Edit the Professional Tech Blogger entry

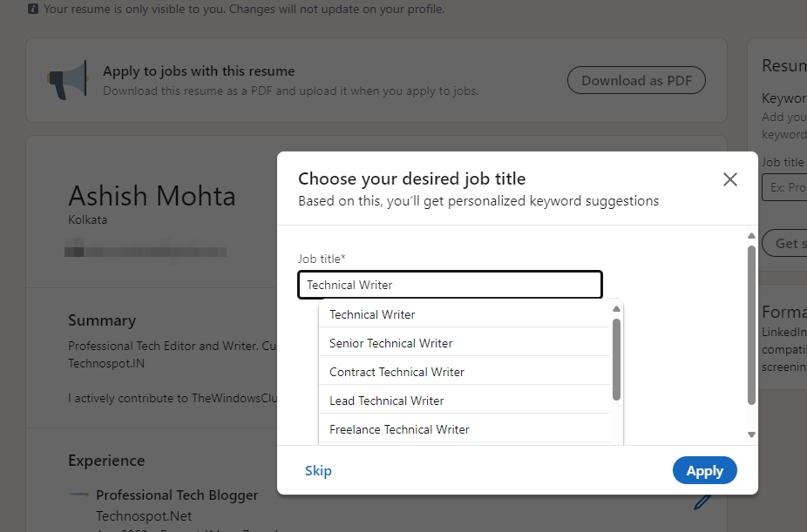pyautogui.click(x=702, y=502)
